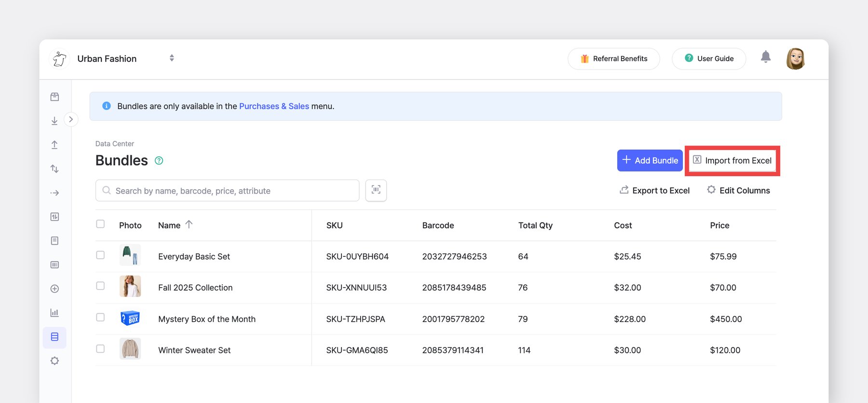Select the adjust up-down arrows sidebar icon
This screenshot has width=868, height=403.
tap(54, 169)
